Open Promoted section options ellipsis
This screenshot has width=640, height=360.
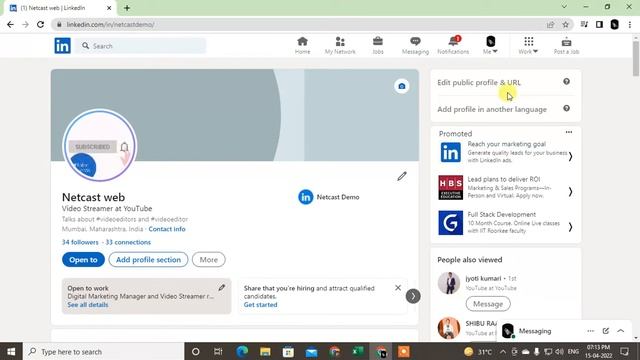569,132
